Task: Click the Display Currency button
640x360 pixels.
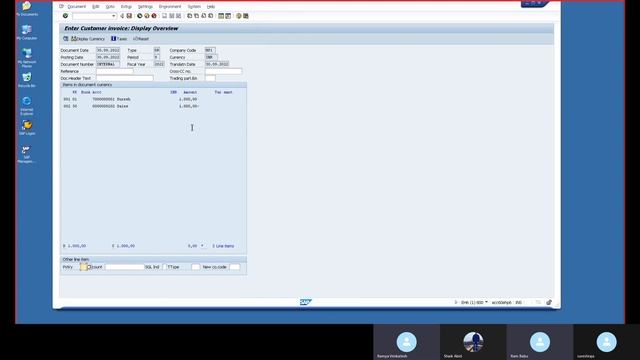Action: 88,39
